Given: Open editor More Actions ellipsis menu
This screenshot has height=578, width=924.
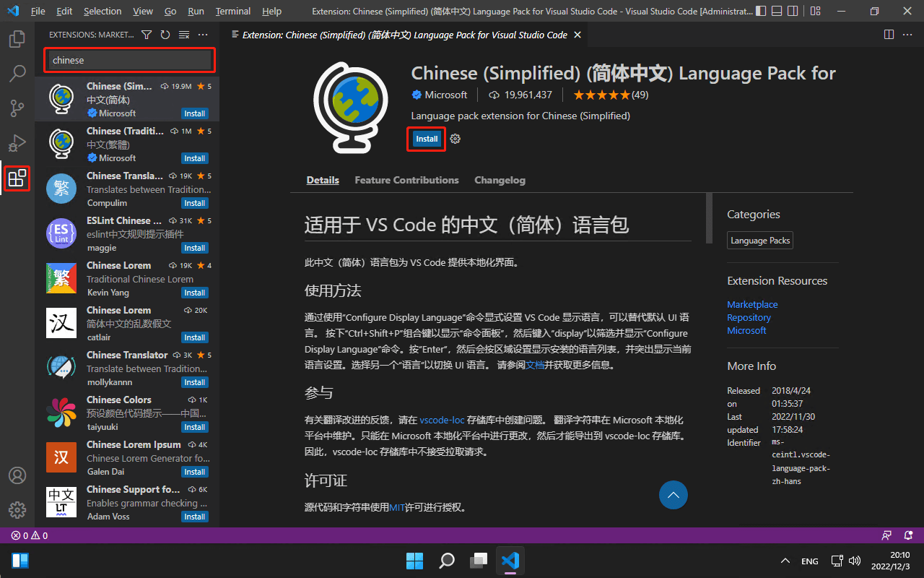Looking at the screenshot, I should (x=909, y=35).
